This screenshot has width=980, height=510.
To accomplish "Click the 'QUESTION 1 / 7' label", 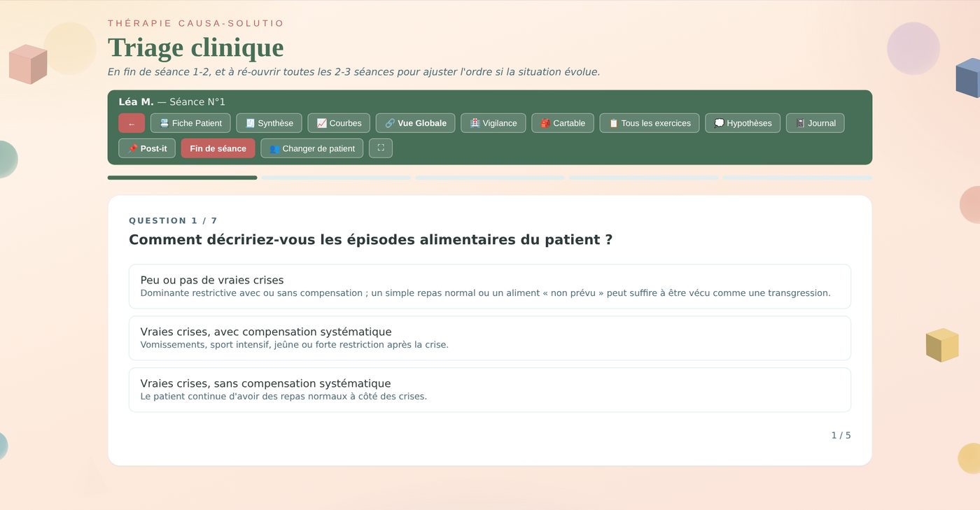I will pos(174,220).
